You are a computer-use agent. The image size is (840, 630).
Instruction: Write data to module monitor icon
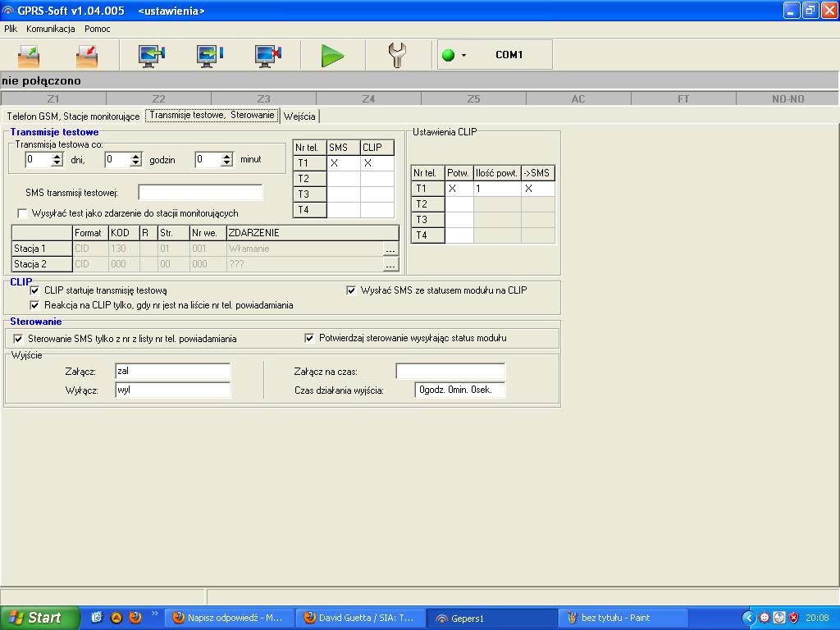(209, 56)
